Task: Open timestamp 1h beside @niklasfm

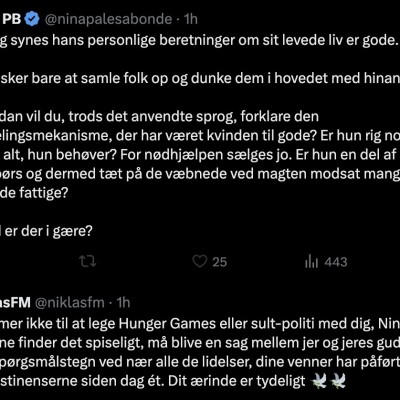Action: (123, 303)
